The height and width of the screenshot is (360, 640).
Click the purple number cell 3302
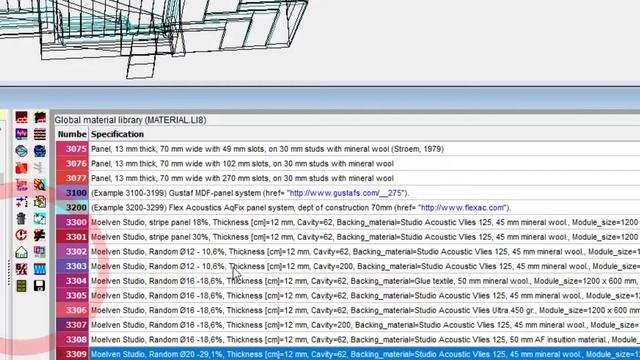72,252
